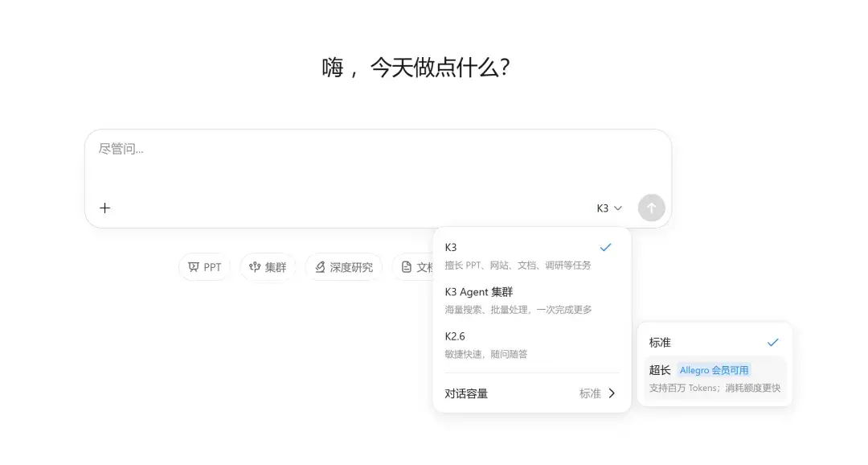The image size is (868, 465).
Task: Click the 标准 value in 对话容量 row
Action: pos(590,393)
